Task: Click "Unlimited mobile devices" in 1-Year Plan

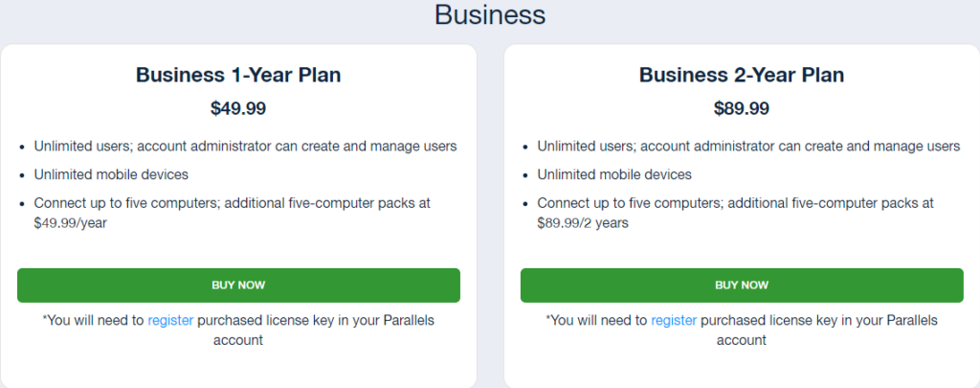Action: pos(111,174)
